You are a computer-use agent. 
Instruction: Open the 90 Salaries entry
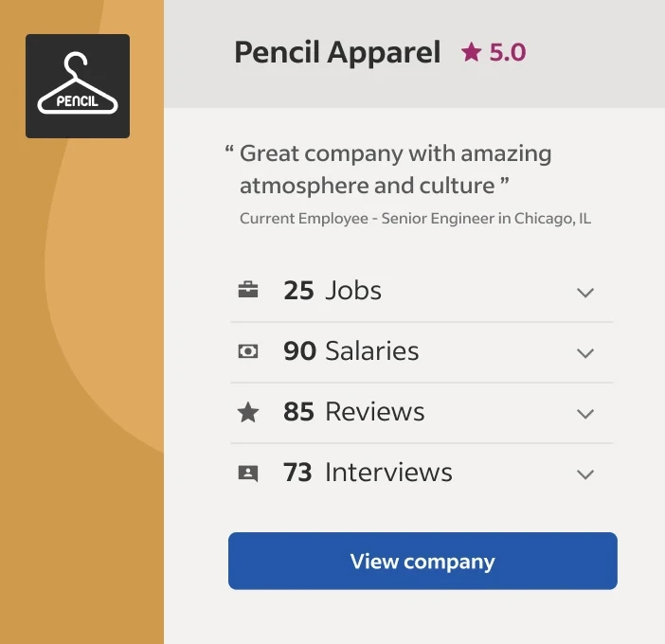coord(350,351)
